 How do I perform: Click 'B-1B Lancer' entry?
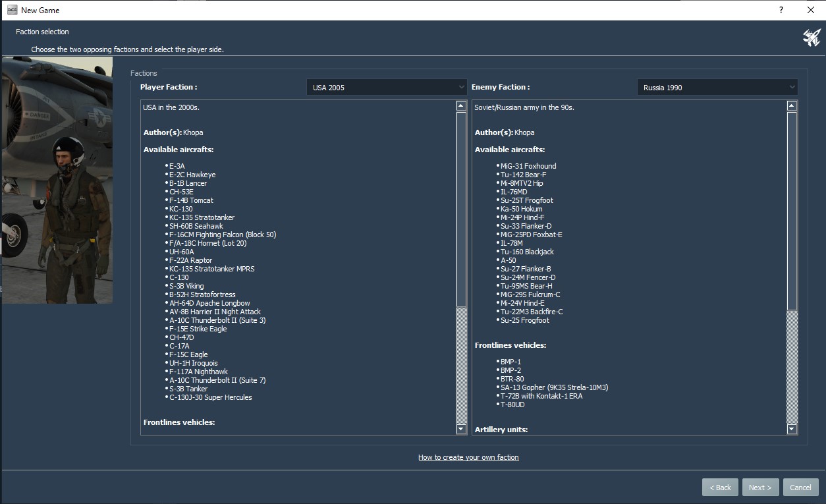pyautogui.click(x=188, y=183)
